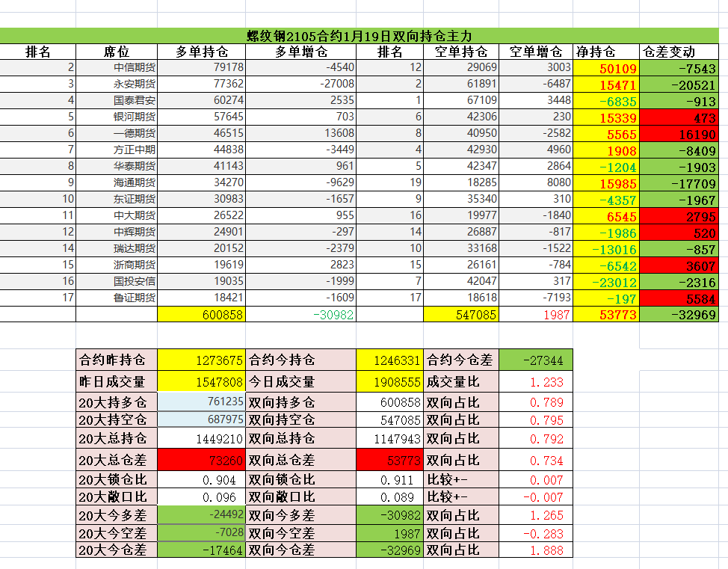Screen dimensions: 728x569
Task: Select the 浙商期货 cell
Action: (117, 265)
